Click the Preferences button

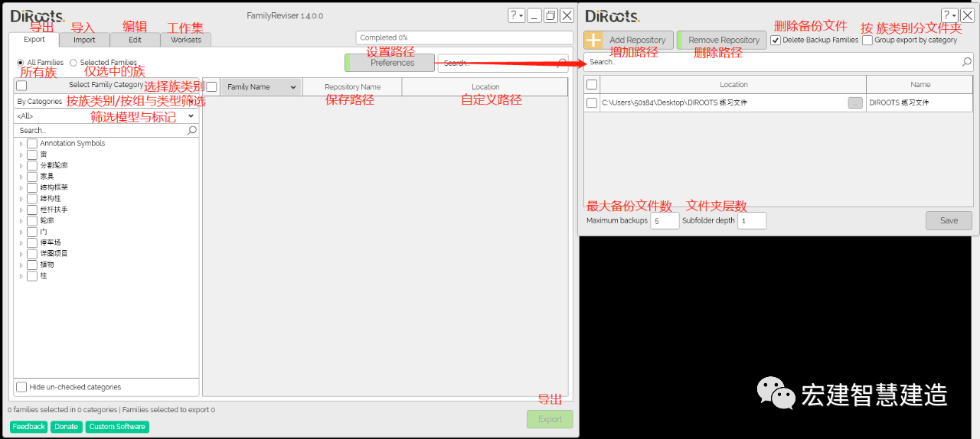pyautogui.click(x=392, y=63)
